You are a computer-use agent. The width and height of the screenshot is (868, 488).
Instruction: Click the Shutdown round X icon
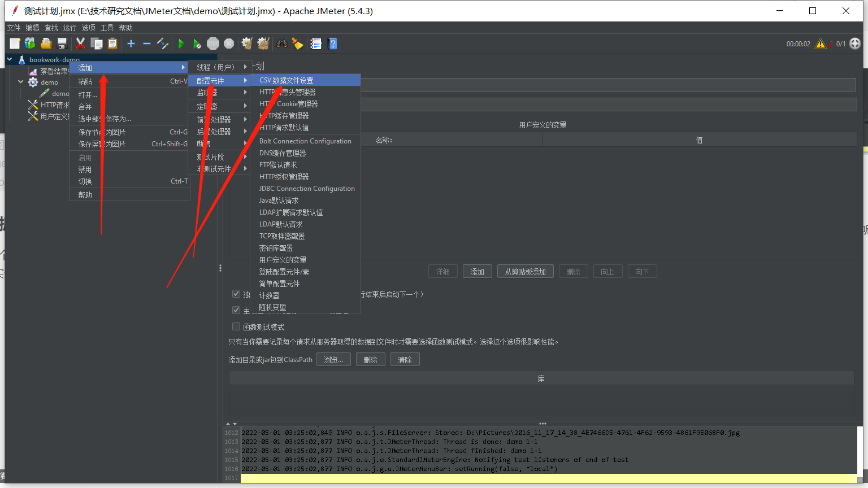[x=229, y=43]
